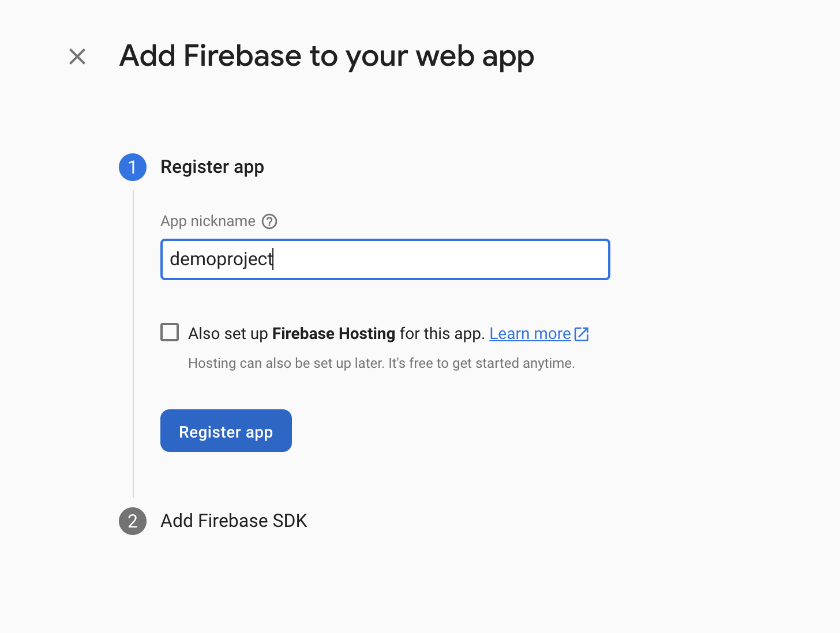
Task: Click the "for this app." text
Action: pos(442,334)
